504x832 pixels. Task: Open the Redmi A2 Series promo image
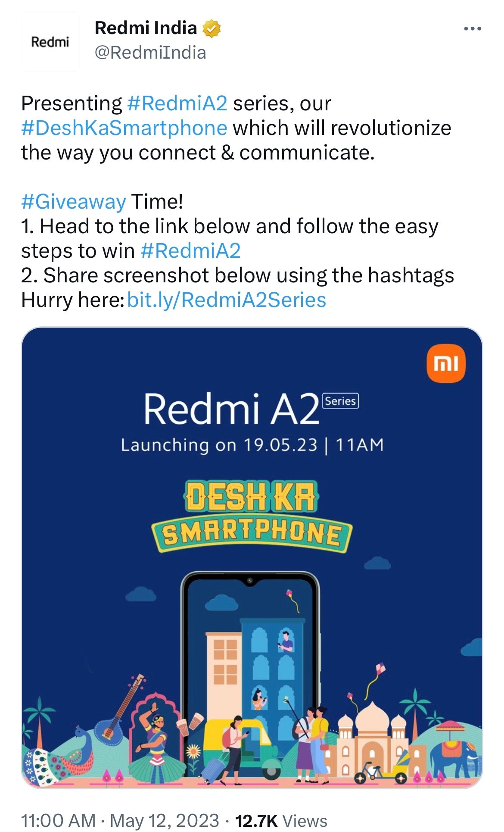[x=252, y=558]
